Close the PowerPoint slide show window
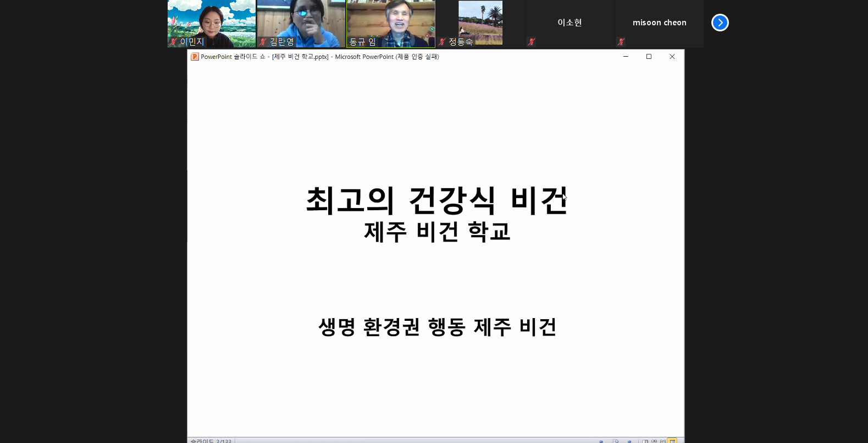 tap(672, 57)
